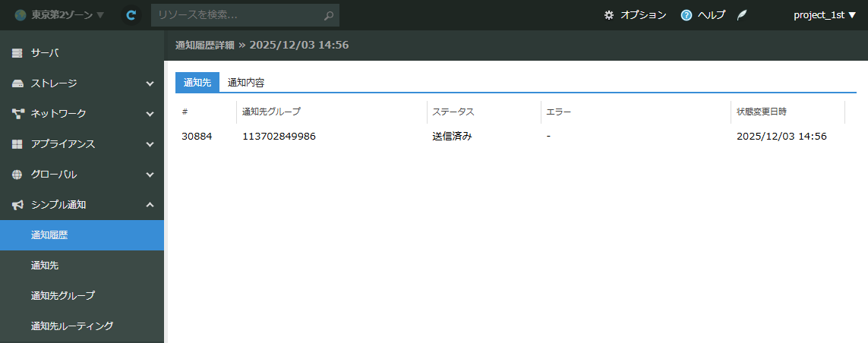Open the project_1st account dropdown
Screen dimensions: 868x343
click(825, 15)
